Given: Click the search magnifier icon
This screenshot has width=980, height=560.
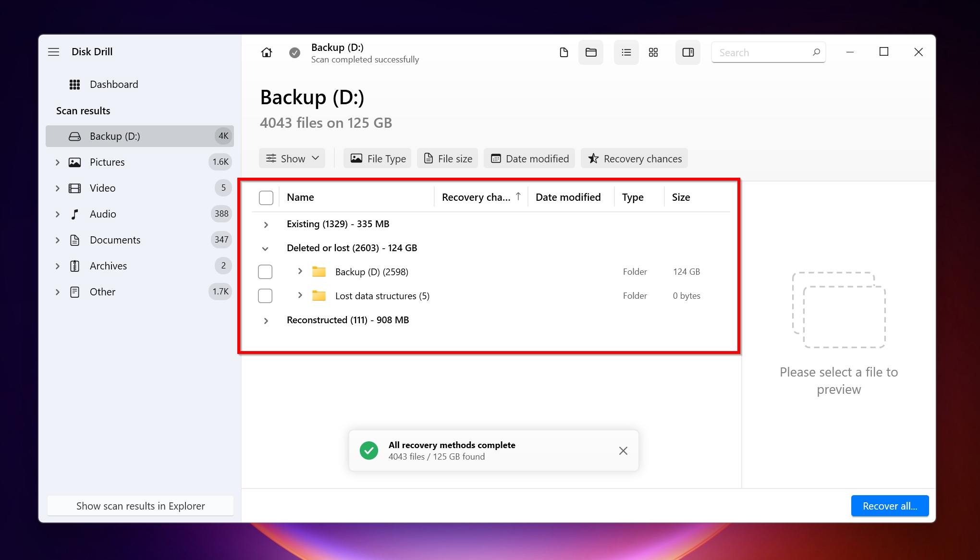Looking at the screenshot, I should [816, 52].
